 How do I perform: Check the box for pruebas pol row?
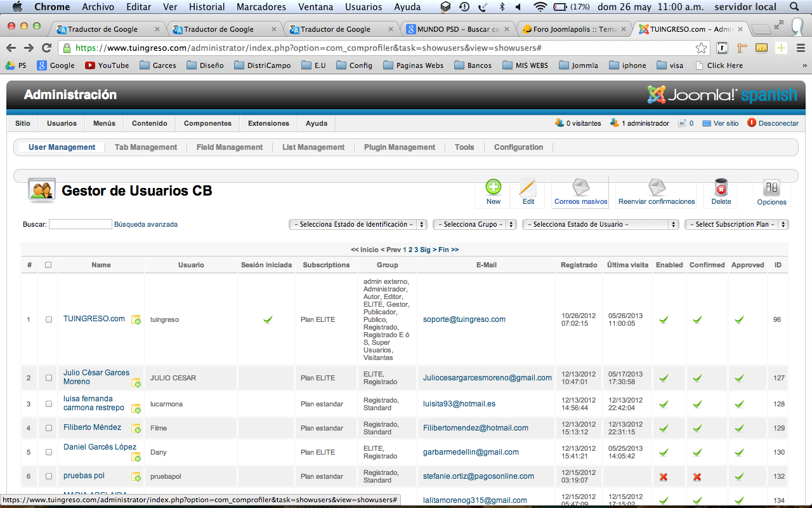coord(49,476)
